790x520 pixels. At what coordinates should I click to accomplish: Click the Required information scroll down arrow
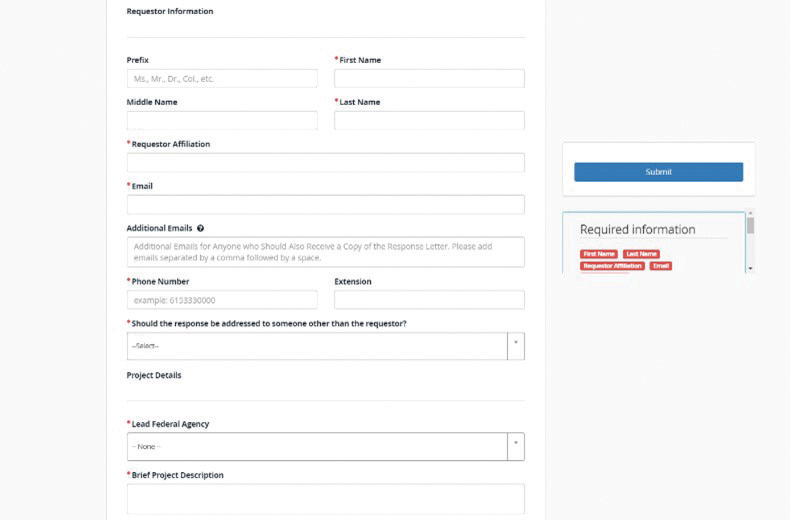pyautogui.click(x=750, y=269)
